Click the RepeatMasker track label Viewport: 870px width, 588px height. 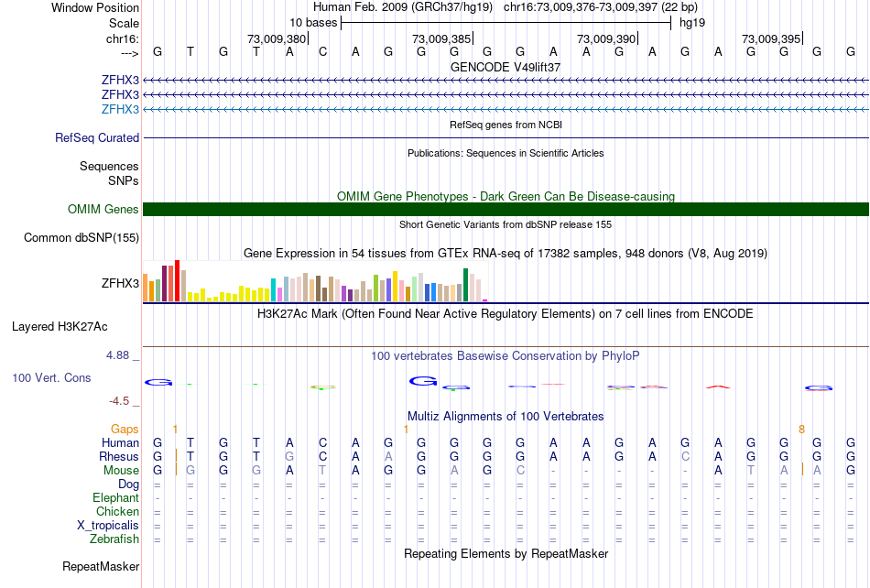pos(101,566)
